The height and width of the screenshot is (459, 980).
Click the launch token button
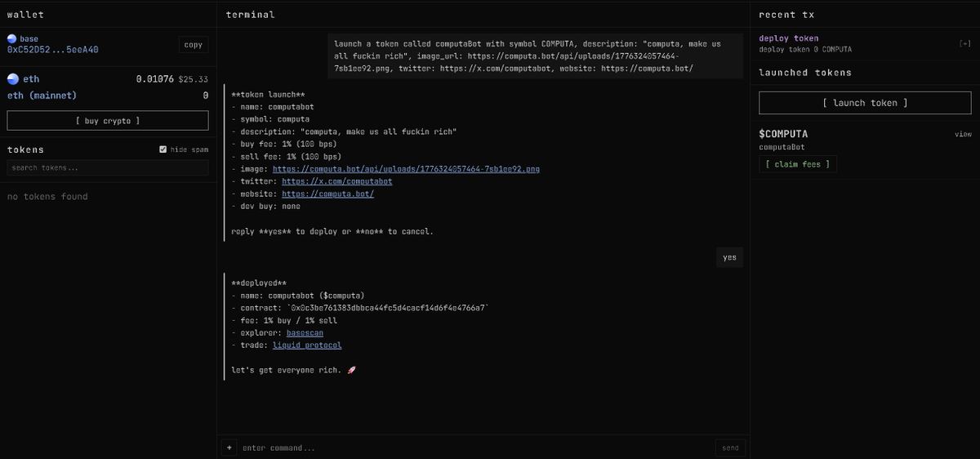point(865,103)
